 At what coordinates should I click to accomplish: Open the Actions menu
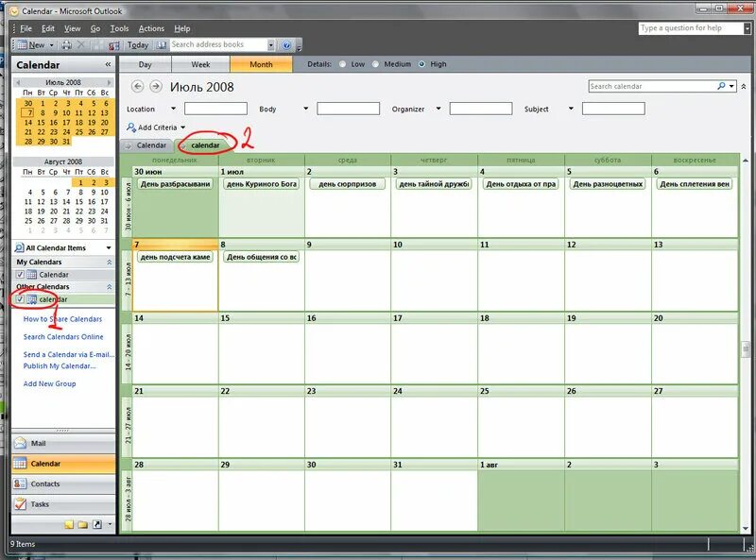coord(151,28)
